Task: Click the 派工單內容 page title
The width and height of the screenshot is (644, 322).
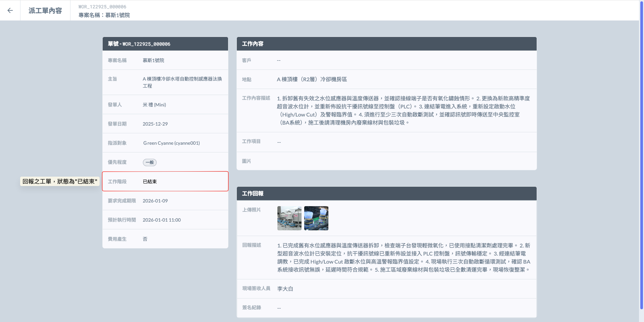Action: click(45, 11)
